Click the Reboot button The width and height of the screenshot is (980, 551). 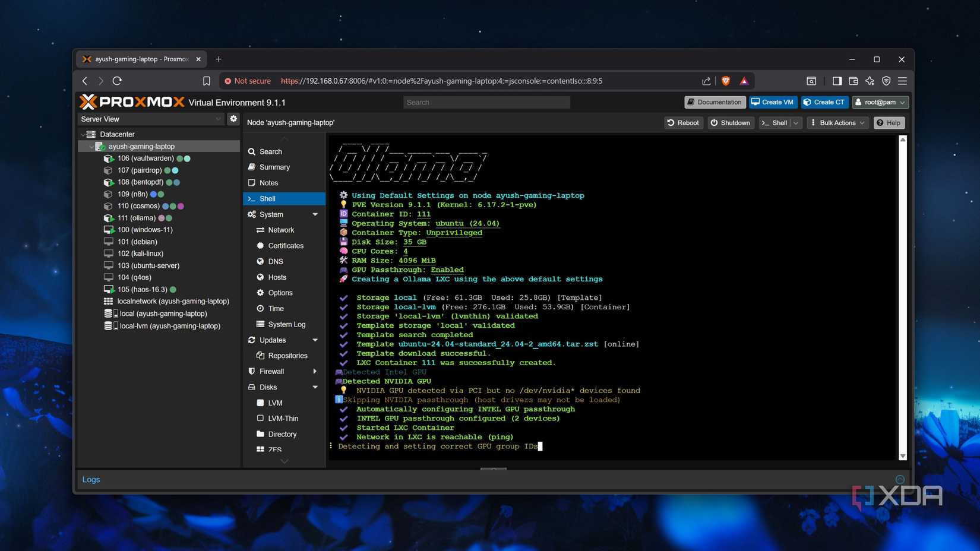[x=683, y=123]
